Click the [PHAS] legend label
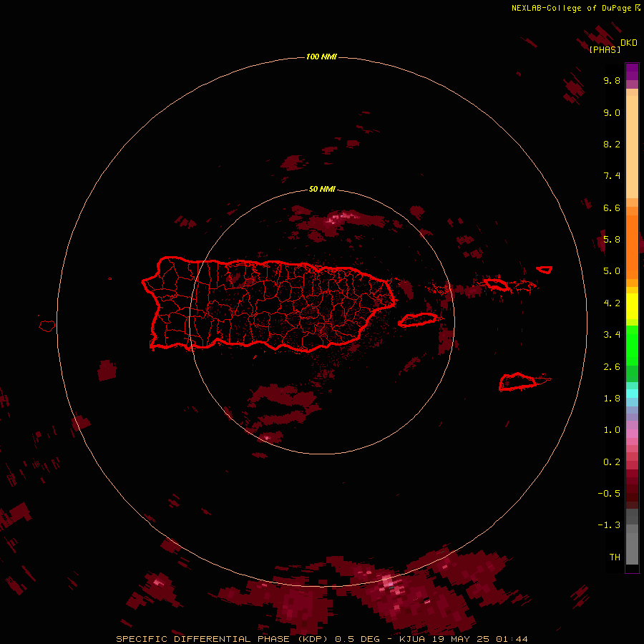 tap(605, 49)
